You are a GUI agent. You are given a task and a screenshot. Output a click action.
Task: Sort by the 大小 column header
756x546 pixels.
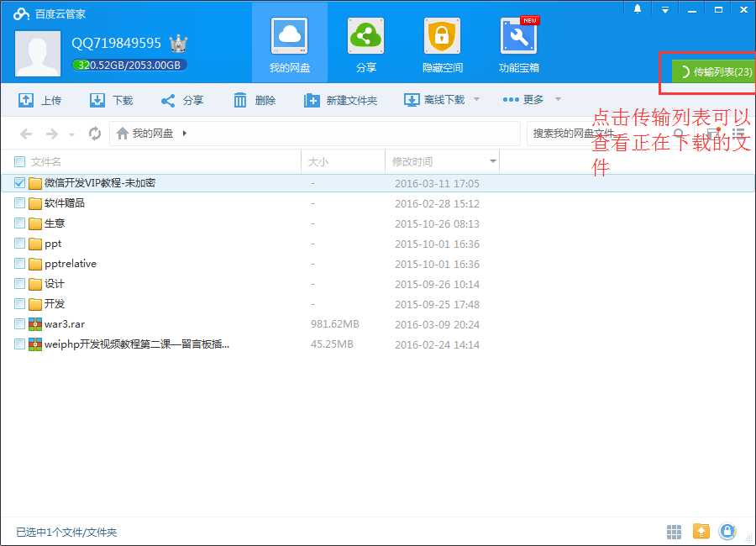[x=318, y=161]
